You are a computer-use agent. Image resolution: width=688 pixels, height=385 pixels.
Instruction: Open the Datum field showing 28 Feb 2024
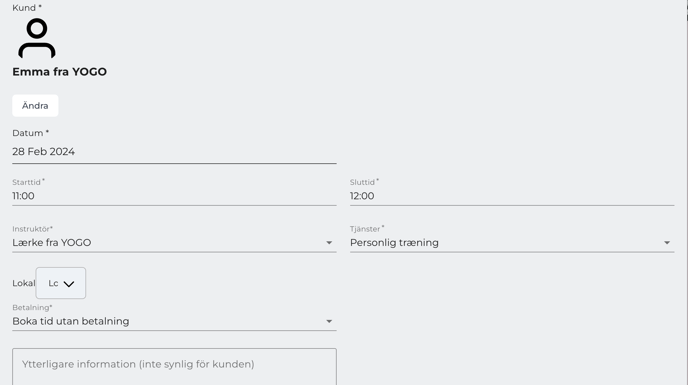click(x=174, y=152)
